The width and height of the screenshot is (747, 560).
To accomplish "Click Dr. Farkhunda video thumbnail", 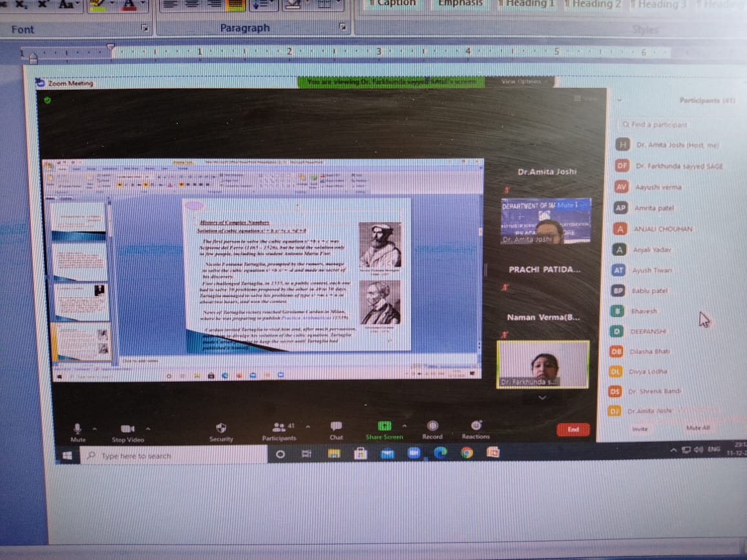I will 543,364.
